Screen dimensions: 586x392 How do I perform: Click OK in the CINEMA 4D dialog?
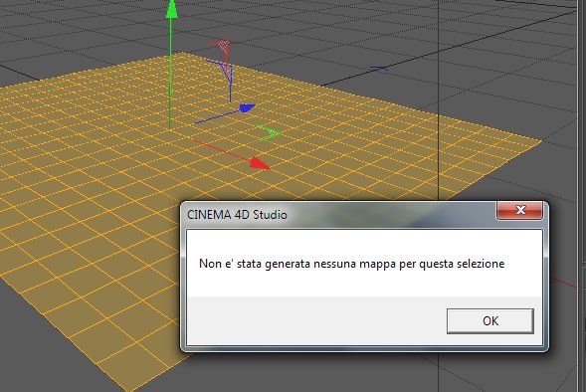489,321
